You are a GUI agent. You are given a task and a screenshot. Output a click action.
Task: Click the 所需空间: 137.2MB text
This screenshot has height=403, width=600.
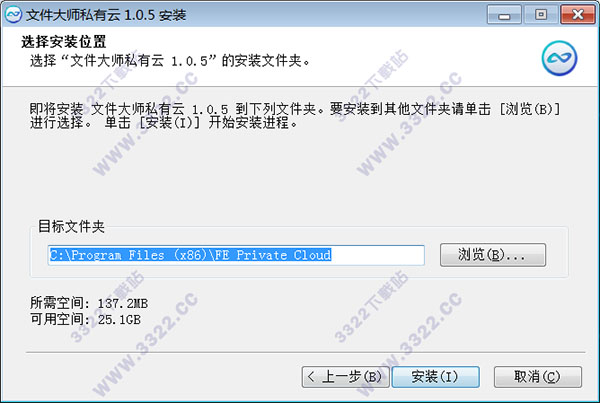coord(89,303)
